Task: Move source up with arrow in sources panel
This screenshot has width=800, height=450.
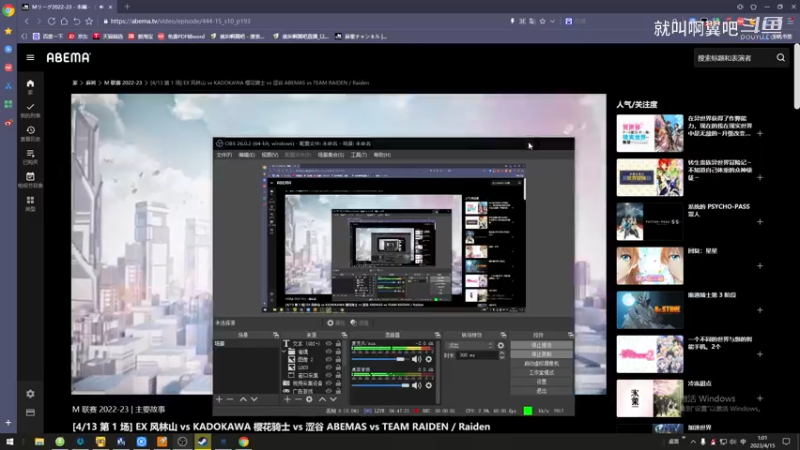Action: coord(322,399)
